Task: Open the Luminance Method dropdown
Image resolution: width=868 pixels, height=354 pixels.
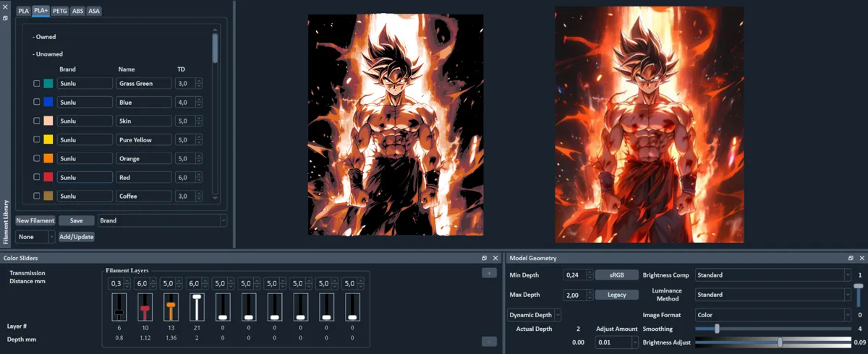Action: [x=773, y=295]
